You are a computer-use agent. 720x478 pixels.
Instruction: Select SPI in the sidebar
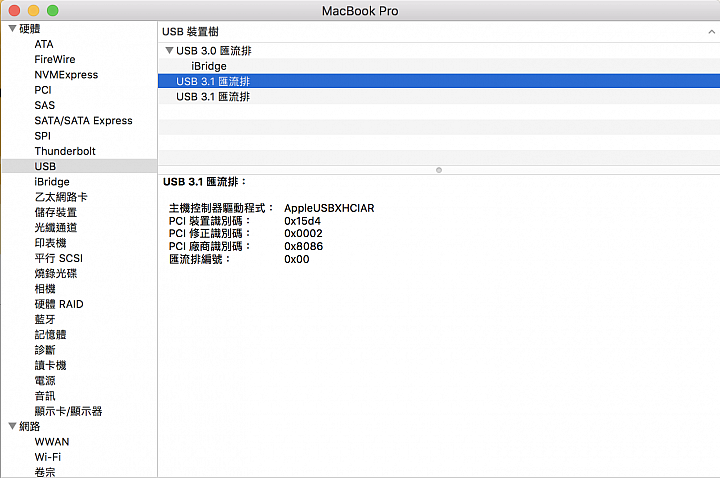[x=42, y=136]
